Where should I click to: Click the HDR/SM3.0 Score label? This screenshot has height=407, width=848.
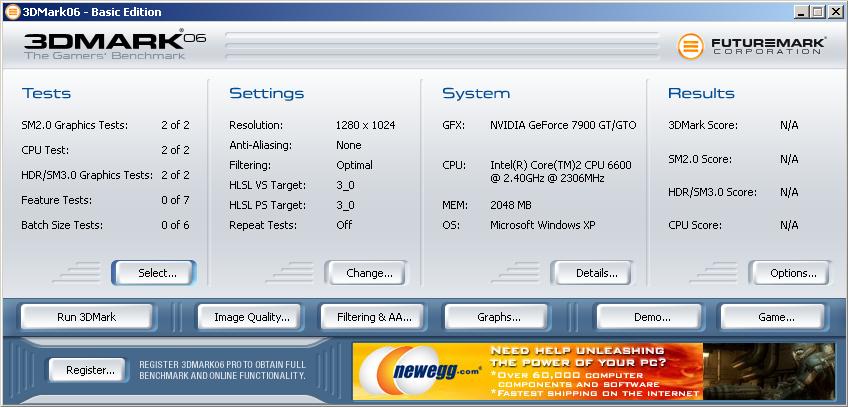[712, 192]
